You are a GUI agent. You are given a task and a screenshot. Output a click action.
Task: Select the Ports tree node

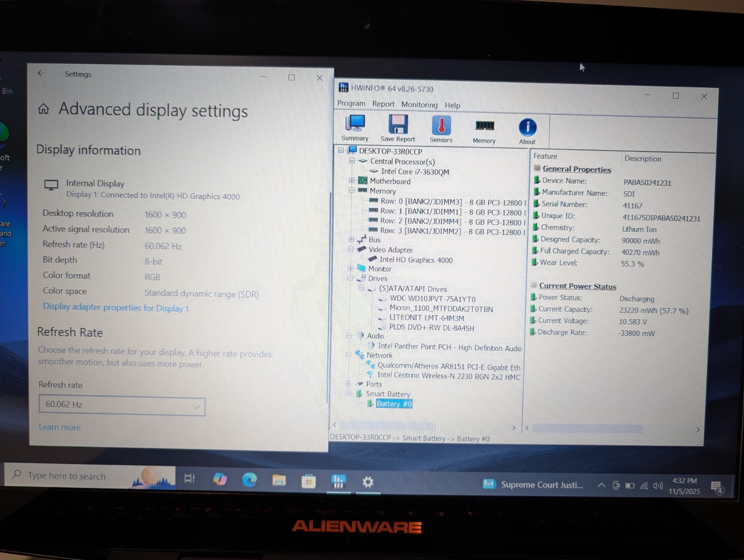click(x=374, y=384)
